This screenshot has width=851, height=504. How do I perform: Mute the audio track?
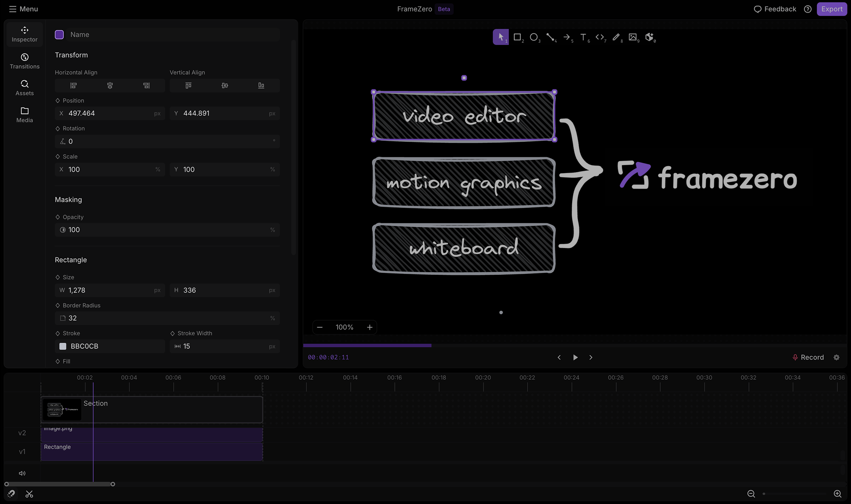point(22,473)
